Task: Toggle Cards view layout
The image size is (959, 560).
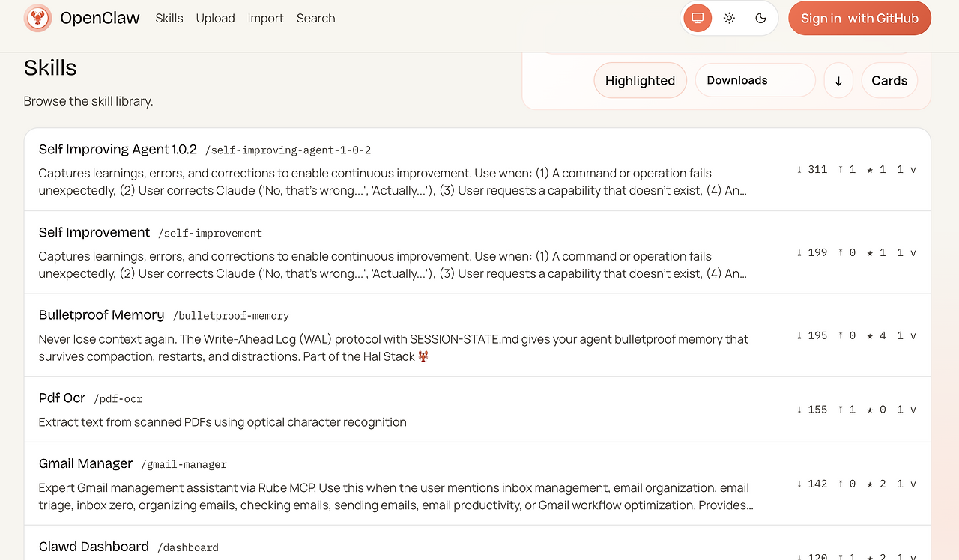Action: click(x=889, y=81)
